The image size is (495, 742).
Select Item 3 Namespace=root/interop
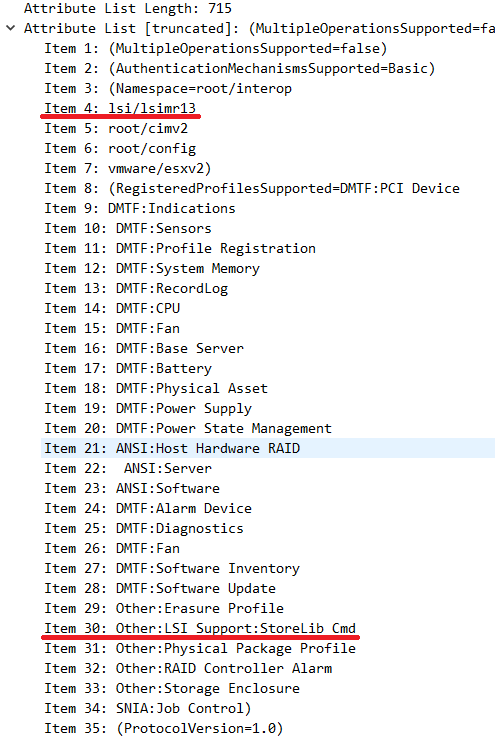pyautogui.click(x=168, y=88)
